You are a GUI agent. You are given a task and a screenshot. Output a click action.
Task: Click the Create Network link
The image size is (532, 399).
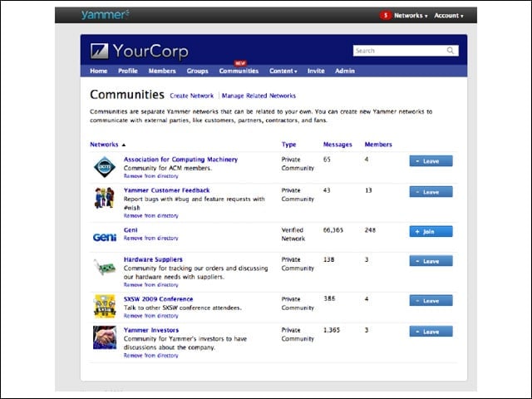coord(192,96)
